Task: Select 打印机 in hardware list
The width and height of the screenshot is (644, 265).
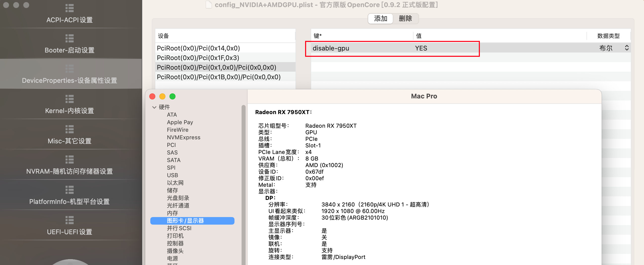Action: [175, 236]
